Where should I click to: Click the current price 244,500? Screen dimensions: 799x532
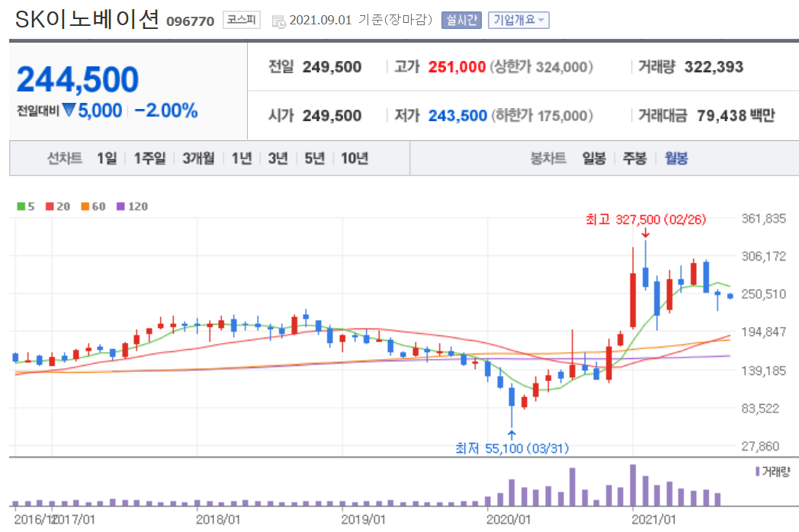[x=78, y=79]
